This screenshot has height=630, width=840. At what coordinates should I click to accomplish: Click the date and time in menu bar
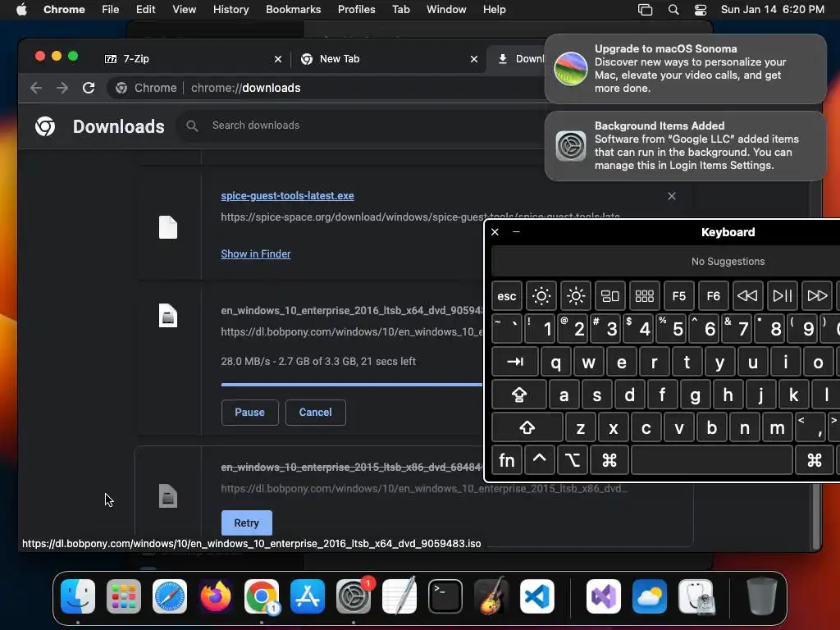773,10
